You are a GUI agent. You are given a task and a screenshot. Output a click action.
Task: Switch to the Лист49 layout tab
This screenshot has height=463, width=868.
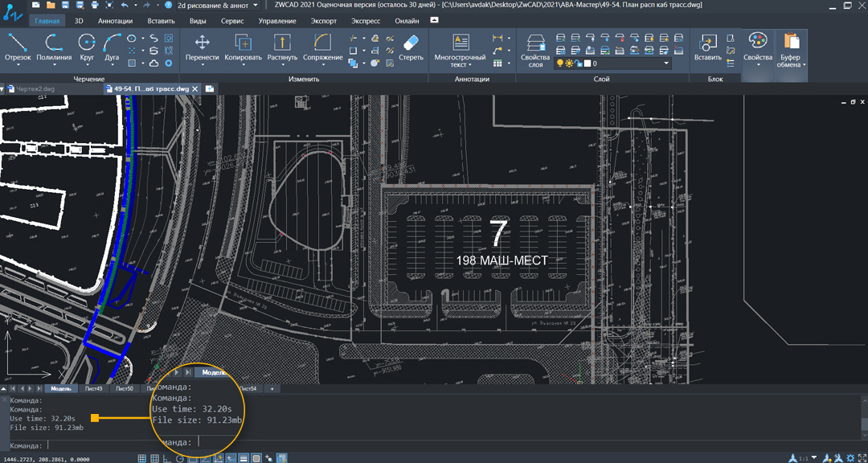(93, 389)
